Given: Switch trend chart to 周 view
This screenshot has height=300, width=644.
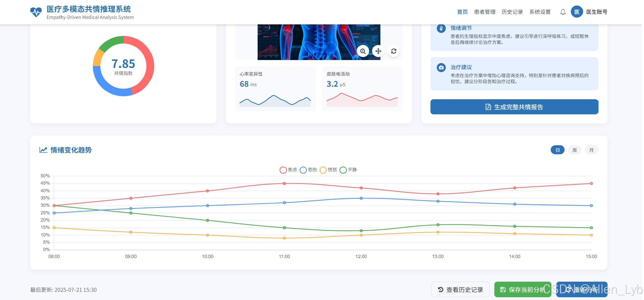Looking at the screenshot, I should point(574,150).
